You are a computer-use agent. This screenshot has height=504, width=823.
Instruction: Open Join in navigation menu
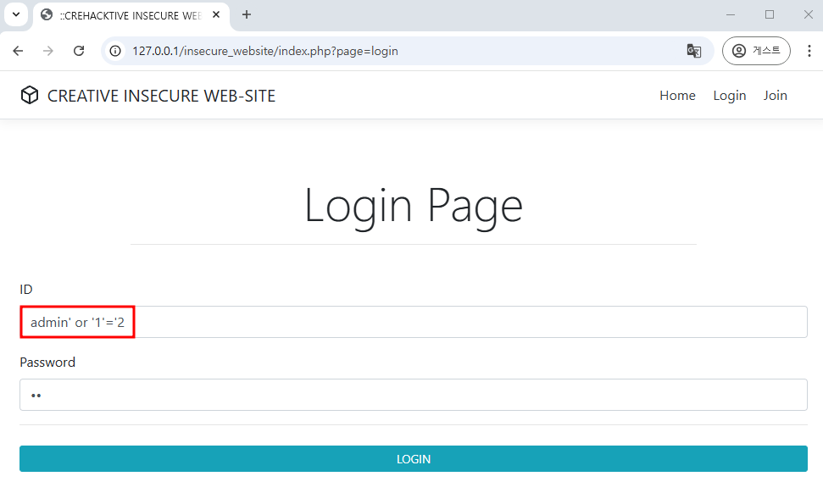point(775,96)
